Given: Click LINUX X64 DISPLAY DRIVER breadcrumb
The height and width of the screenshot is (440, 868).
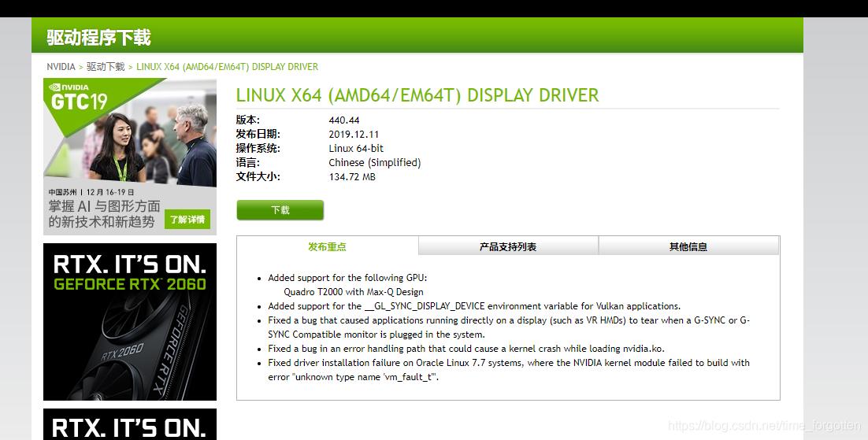Looking at the screenshot, I should [x=227, y=66].
